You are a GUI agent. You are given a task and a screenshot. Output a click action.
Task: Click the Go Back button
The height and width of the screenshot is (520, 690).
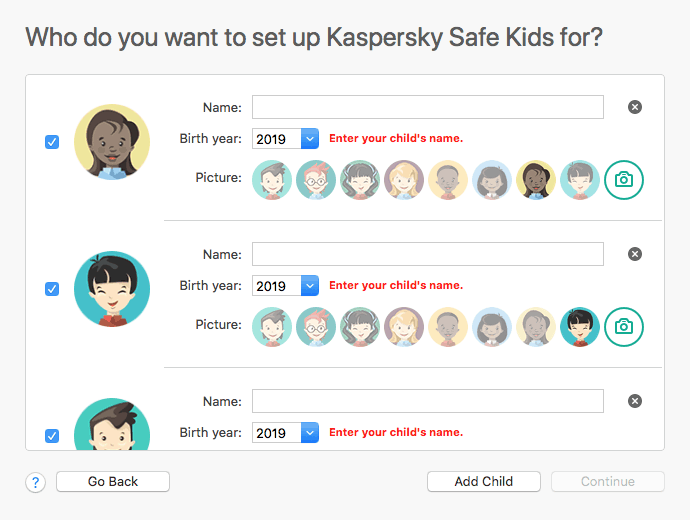[x=113, y=482]
